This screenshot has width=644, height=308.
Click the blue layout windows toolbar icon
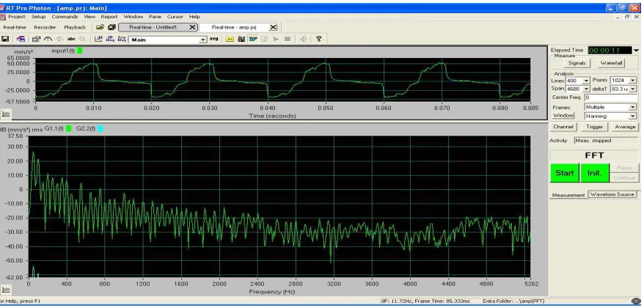[21, 39]
